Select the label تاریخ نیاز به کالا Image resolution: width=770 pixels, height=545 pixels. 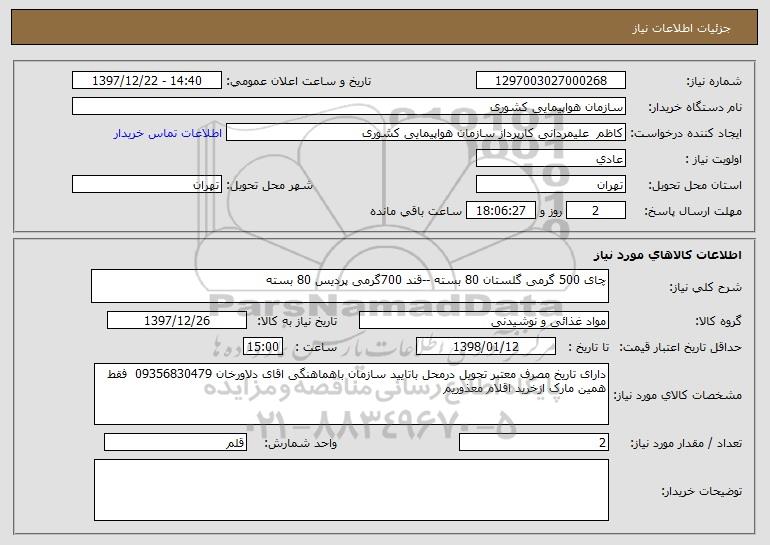point(297,322)
